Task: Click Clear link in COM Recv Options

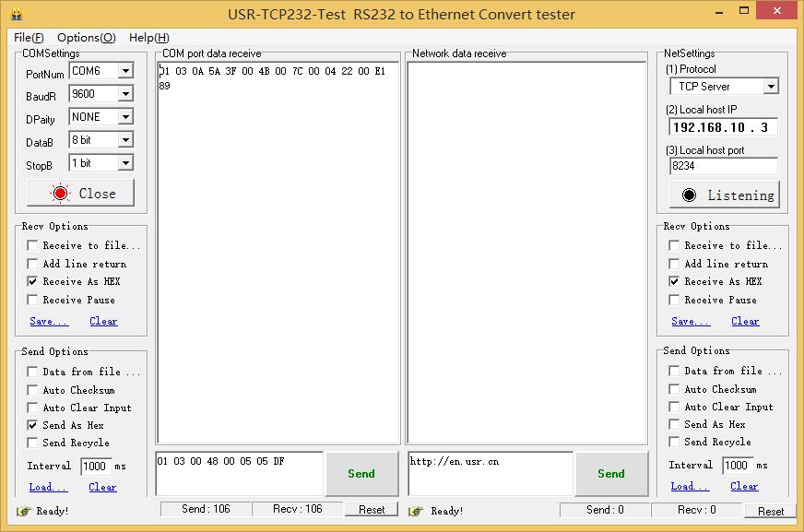Action: [x=103, y=322]
